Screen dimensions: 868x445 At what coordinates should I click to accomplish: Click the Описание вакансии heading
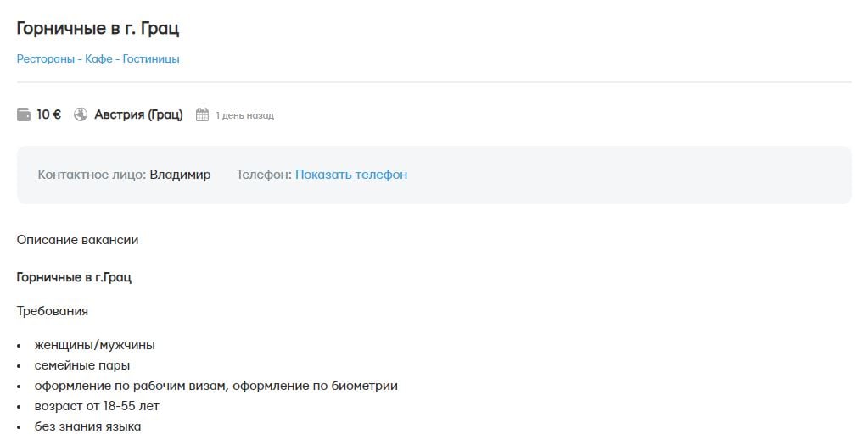click(77, 240)
